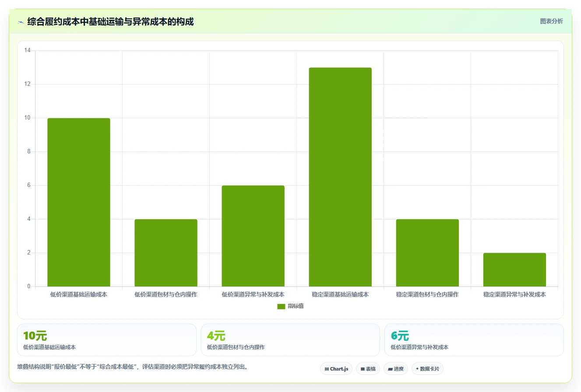The width and height of the screenshot is (581, 392).
Task: Click the lightning icon beside the chart title
Action: 21,22
